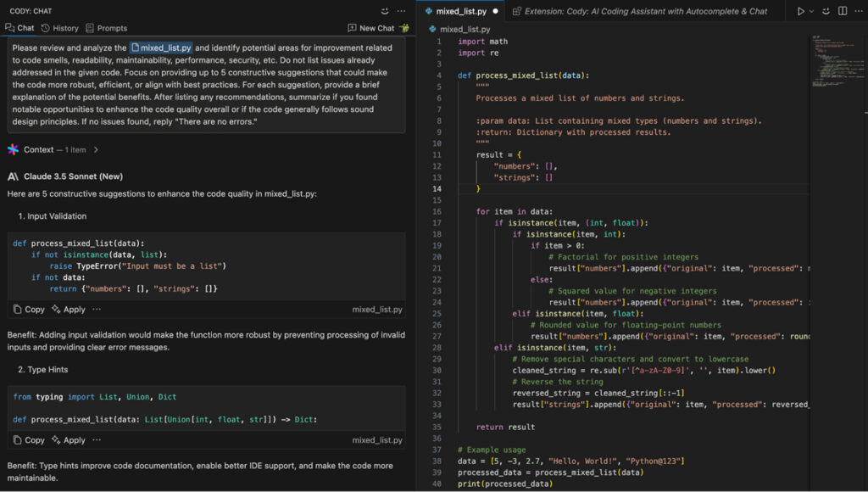This screenshot has height=492, width=868.
Task: Open the run button dropdown arrow
Action: (x=811, y=10)
